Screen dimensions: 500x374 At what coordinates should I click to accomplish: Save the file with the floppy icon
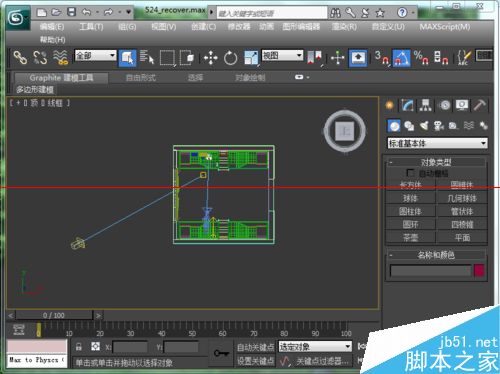pos(71,12)
